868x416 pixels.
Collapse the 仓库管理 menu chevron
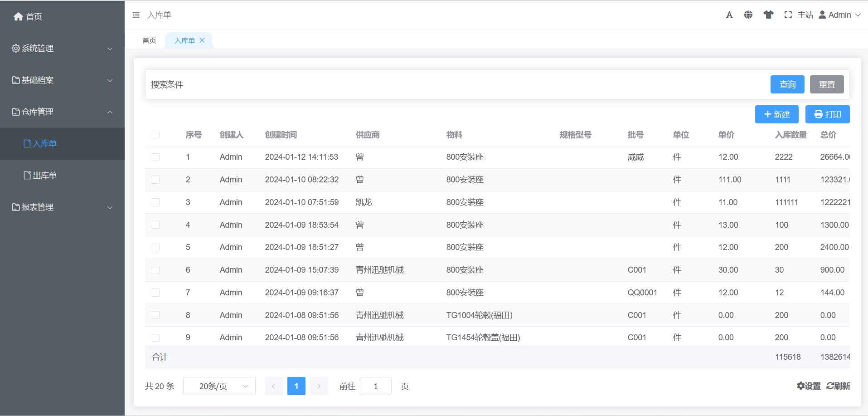(110, 112)
